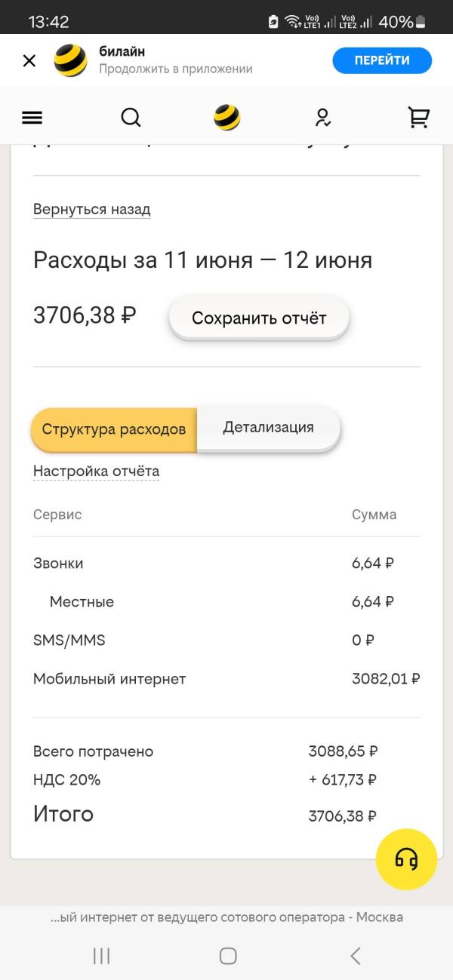Tap the ПЕРЕЙТИ button
The height and width of the screenshot is (980, 453).
[x=382, y=60]
